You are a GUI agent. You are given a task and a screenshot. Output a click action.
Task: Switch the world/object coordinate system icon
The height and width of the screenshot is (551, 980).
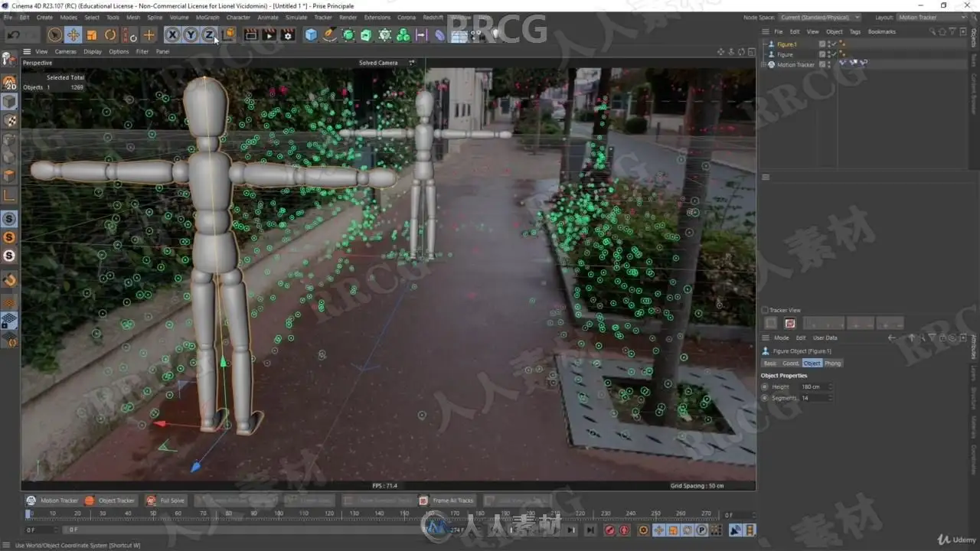coord(228,34)
